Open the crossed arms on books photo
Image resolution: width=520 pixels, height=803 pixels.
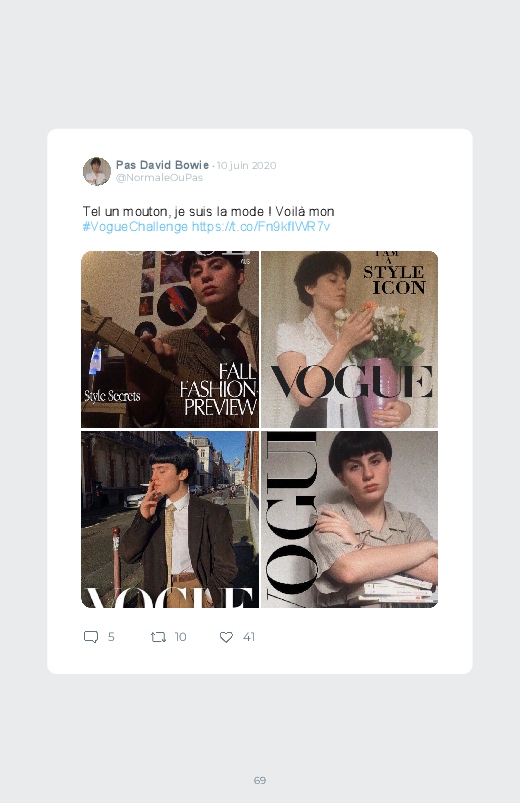pos(349,519)
